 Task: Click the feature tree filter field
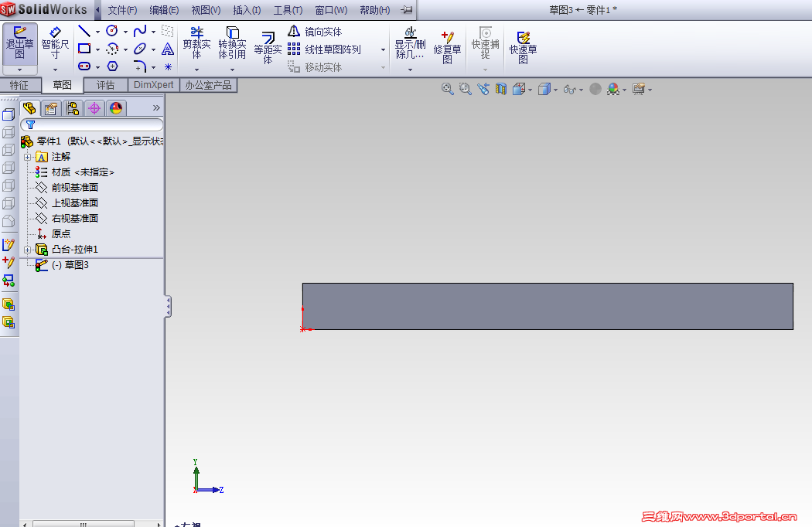tap(92, 124)
